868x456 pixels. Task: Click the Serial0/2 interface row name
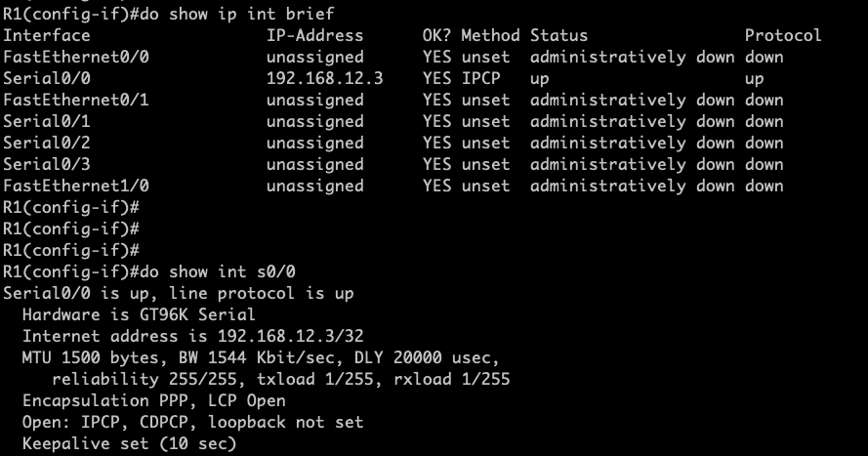click(x=41, y=143)
